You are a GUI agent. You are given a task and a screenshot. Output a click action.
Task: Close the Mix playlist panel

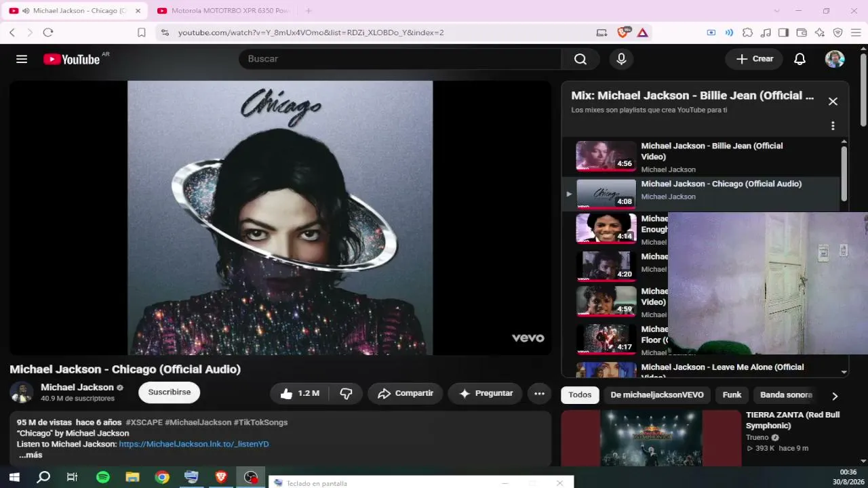point(833,102)
